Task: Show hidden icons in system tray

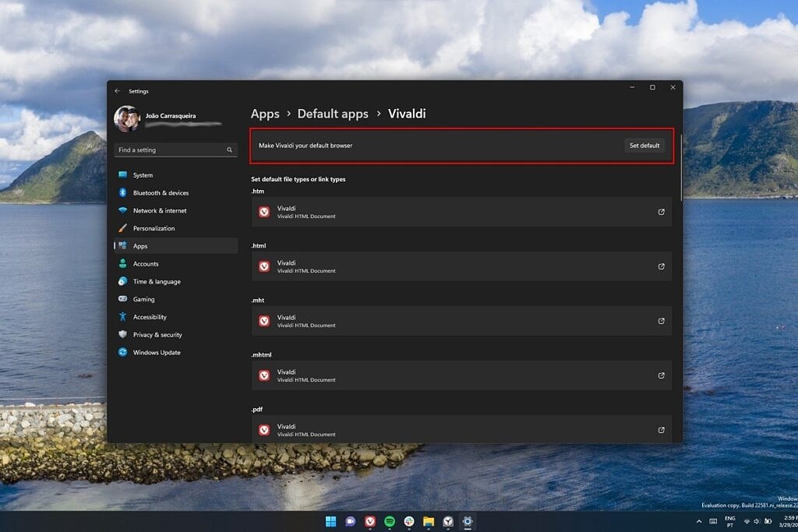Action: [699, 521]
